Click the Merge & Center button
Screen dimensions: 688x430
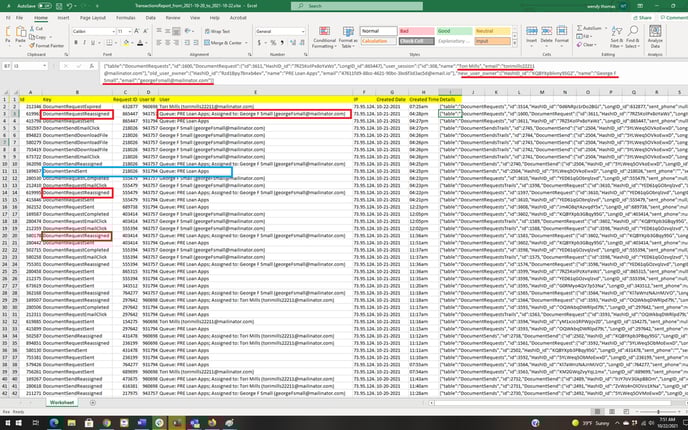(221, 43)
